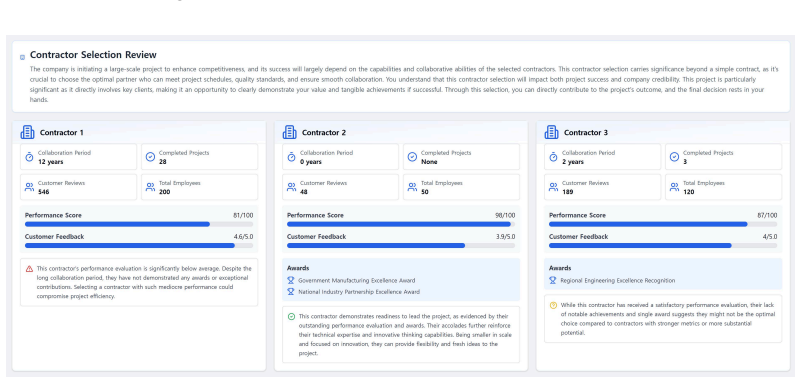The width and height of the screenshot is (801, 383).
Task: Click the Contractor 3 building icon
Action: [x=551, y=132]
